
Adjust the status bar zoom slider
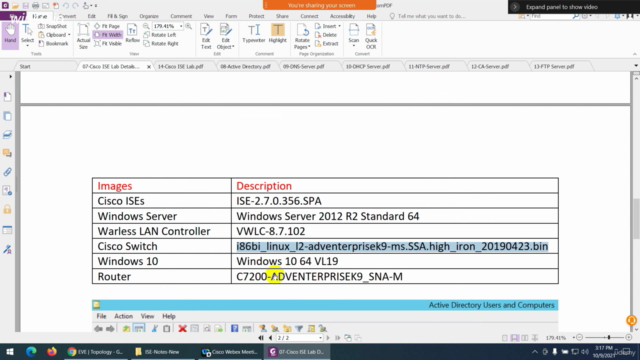[609, 338]
